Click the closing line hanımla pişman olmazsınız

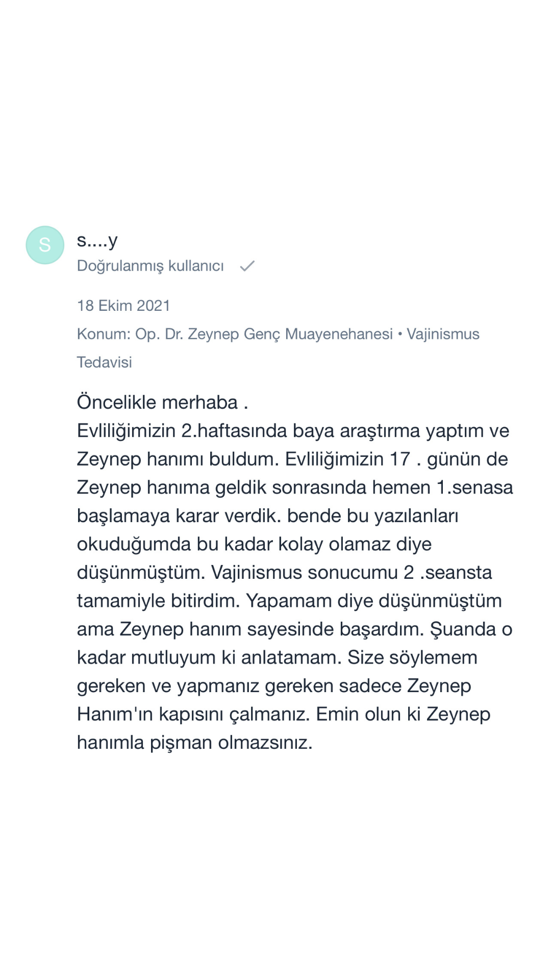pyautogui.click(x=194, y=742)
